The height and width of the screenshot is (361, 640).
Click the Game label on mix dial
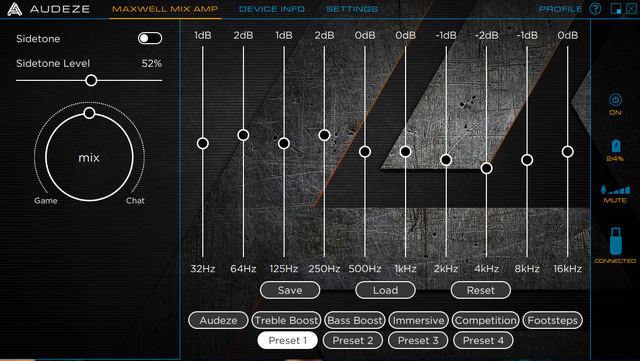[x=46, y=201]
